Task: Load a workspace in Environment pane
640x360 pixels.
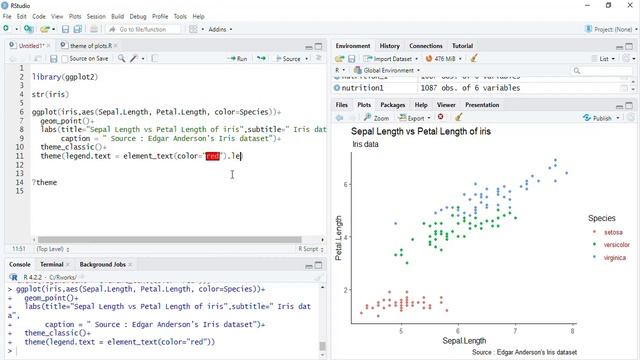Action: 340,59
